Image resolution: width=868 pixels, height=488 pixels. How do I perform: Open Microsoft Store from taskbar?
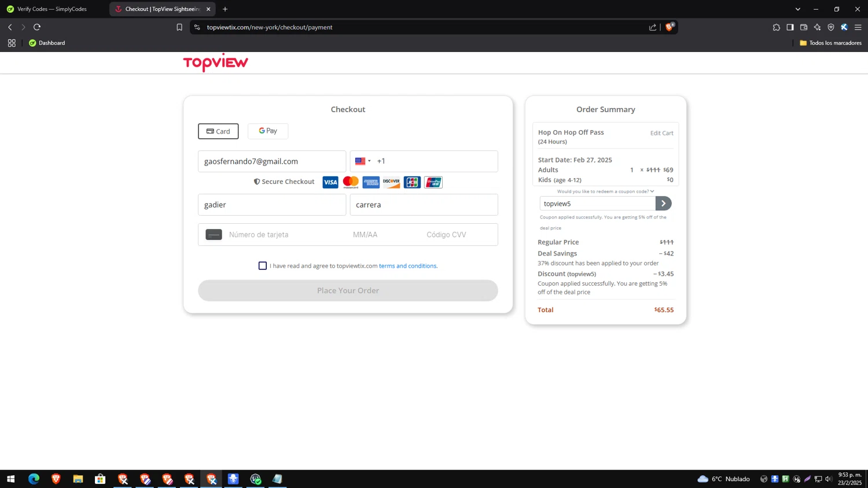[x=100, y=479]
